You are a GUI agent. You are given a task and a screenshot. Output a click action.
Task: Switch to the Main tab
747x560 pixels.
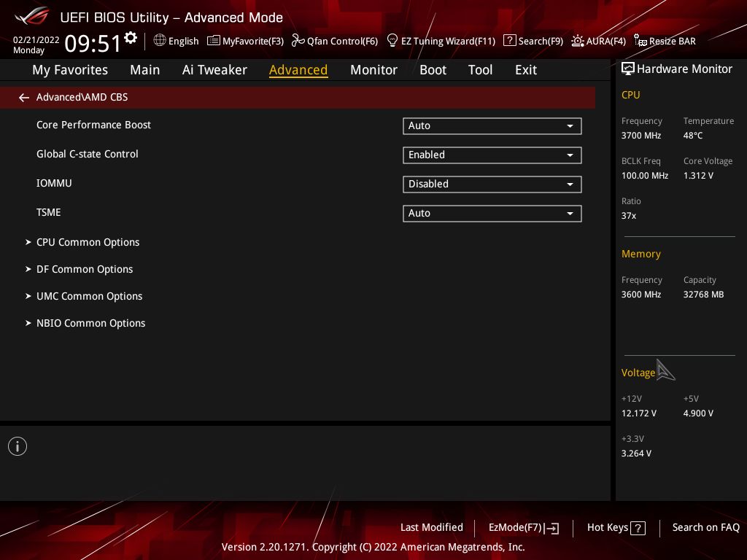click(x=145, y=70)
